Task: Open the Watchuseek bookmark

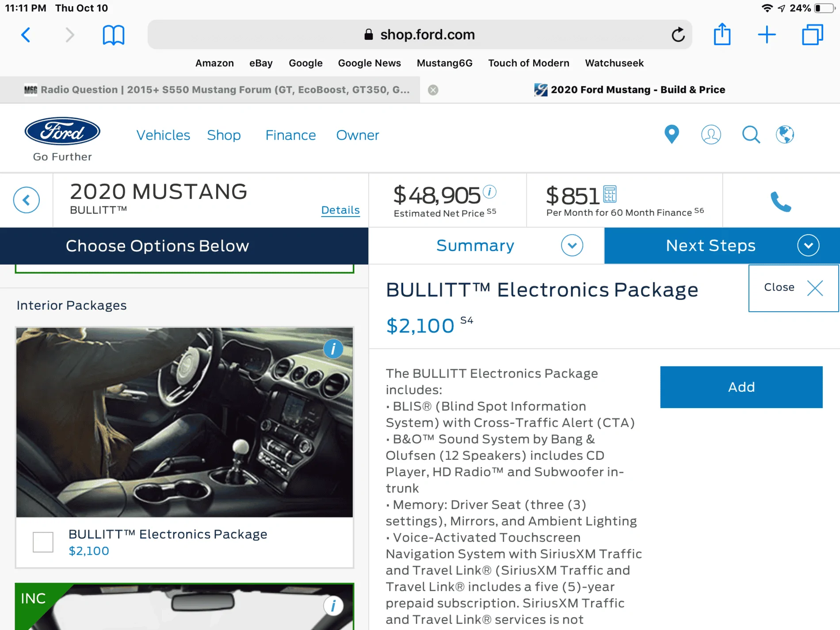Action: click(614, 63)
